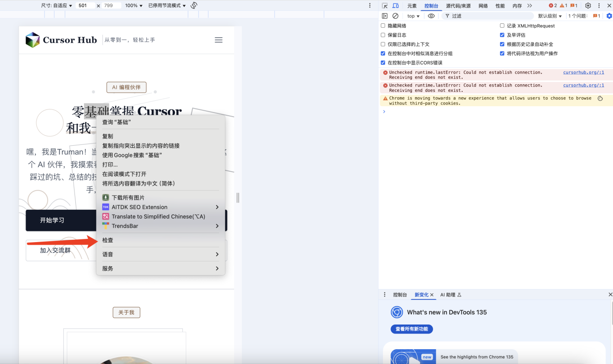Screen dimensions: 613x364
Task: Enable 记录 XMLHttpRequest checkbox
Action: click(502, 26)
